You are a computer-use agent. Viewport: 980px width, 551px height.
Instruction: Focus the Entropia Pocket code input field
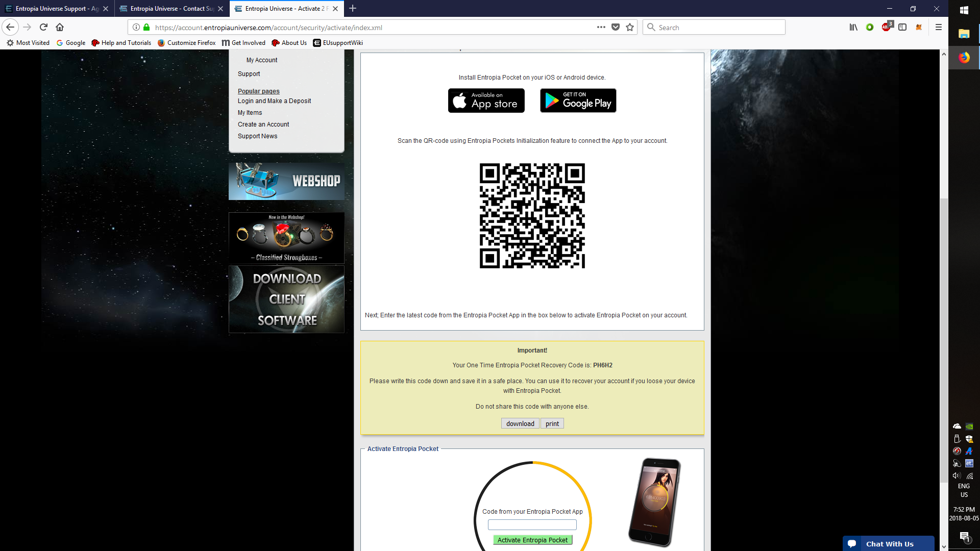[532, 524]
